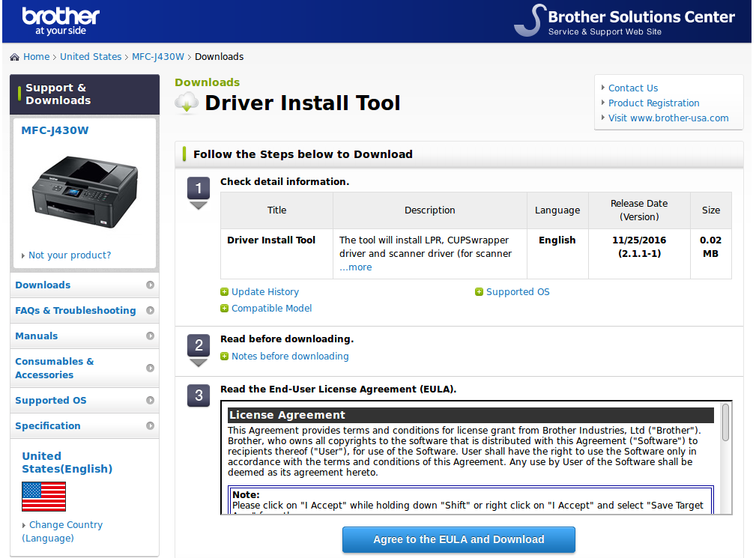Click the United States breadcrumb link
This screenshot has height=558, width=756.
(91, 57)
